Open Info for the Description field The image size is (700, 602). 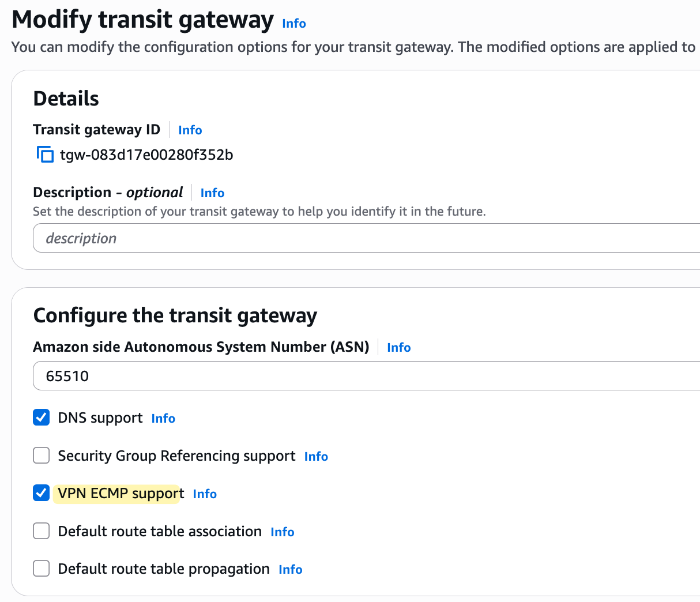coord(212,193)
